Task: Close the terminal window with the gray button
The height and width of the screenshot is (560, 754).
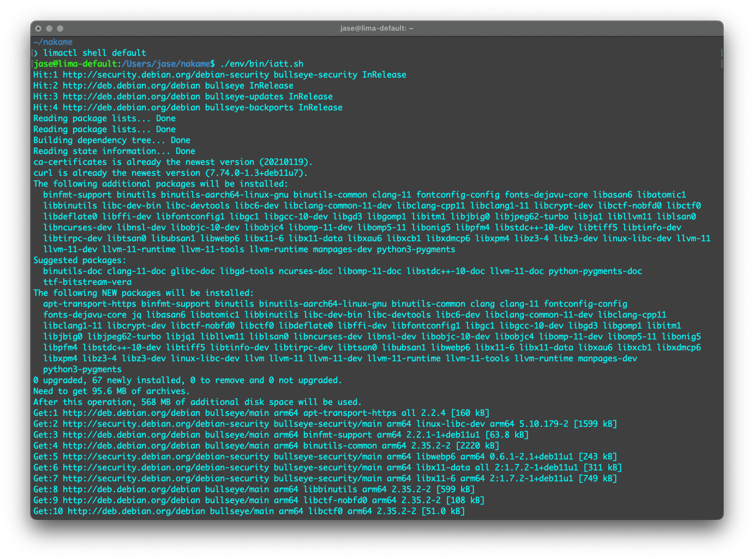Action: click(x=38, y=28)
